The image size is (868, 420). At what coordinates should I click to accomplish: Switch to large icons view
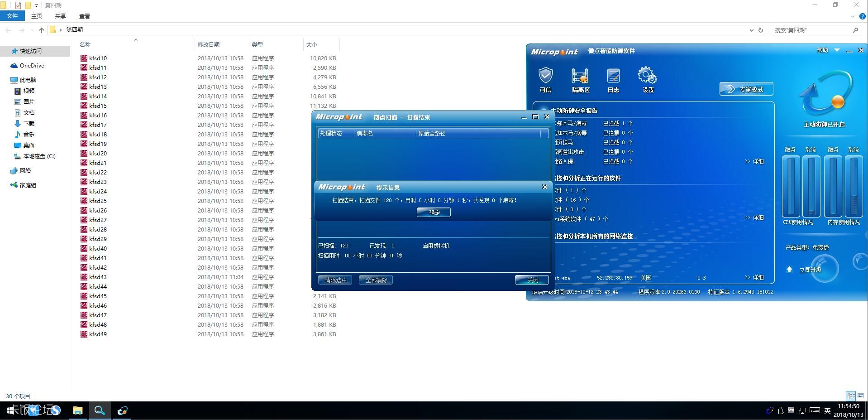coord(861,396)
